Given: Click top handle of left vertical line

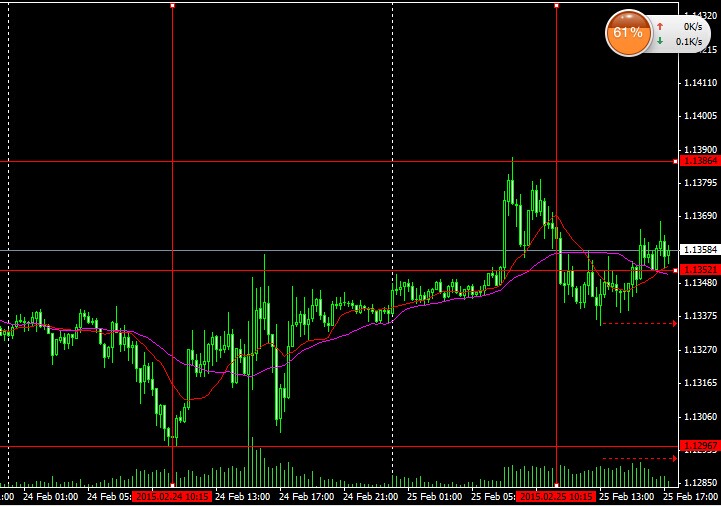Looking at the screenshot, I should pos(173,6).
